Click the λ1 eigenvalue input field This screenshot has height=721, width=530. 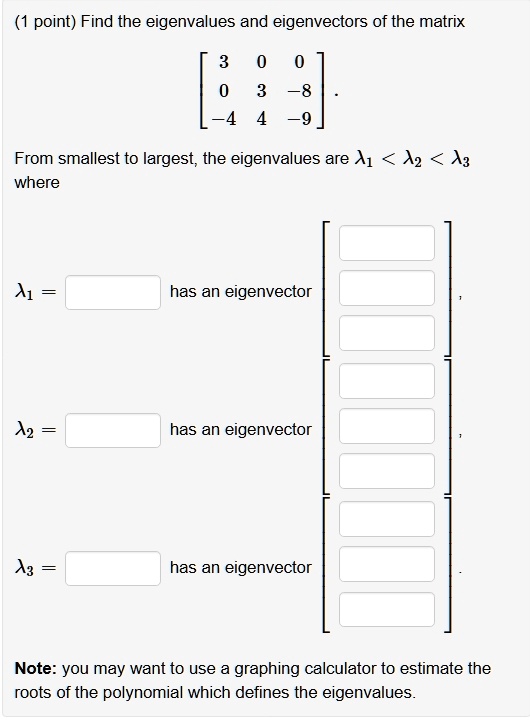[x=113, y=292]
